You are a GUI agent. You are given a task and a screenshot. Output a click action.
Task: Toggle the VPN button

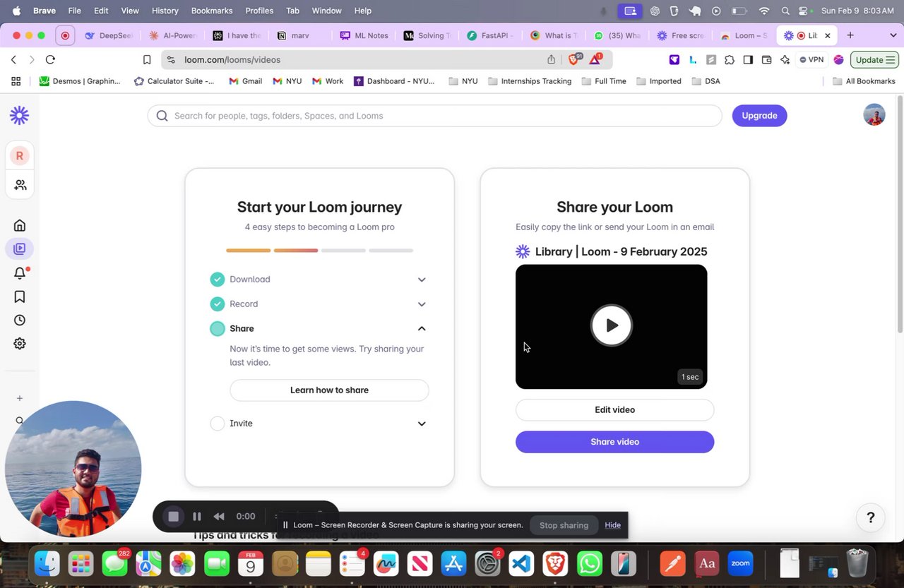tap(812, 60)
